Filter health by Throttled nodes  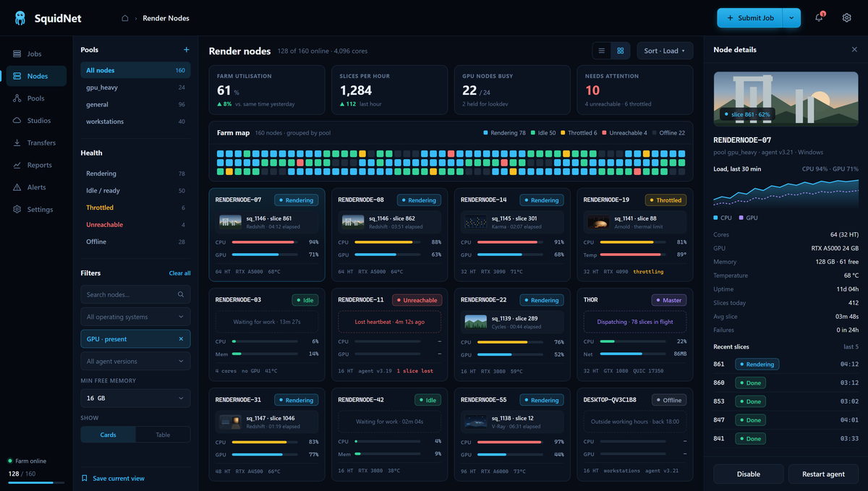coord(135,208)
